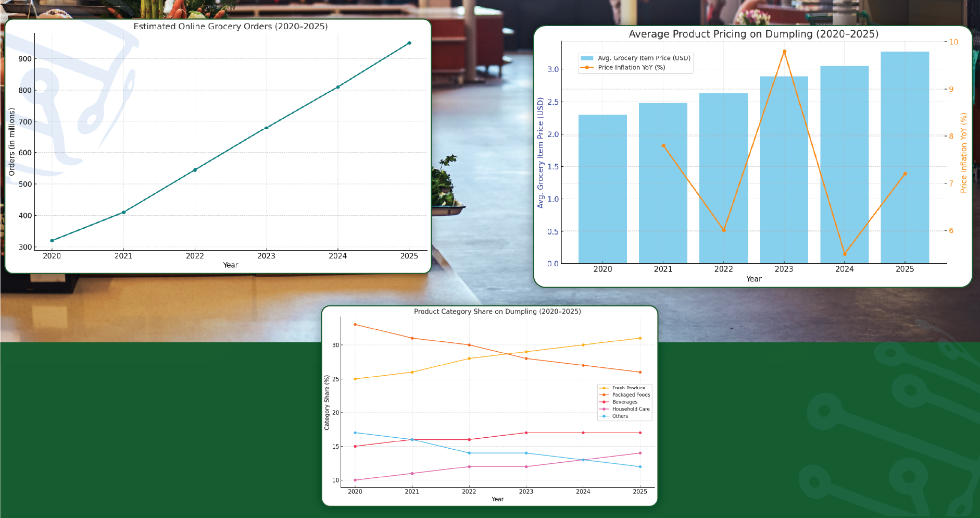Click the tallest 2025 price bar
Image resolution: width=980 pixels, height=518 pixels.
(905, 156)
